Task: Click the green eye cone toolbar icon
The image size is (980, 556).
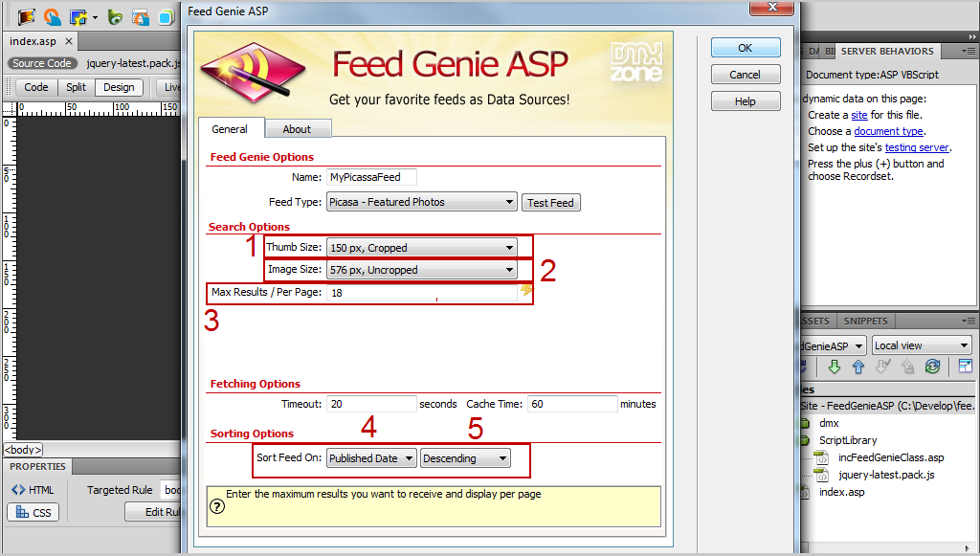Action: tap(115, 17)
